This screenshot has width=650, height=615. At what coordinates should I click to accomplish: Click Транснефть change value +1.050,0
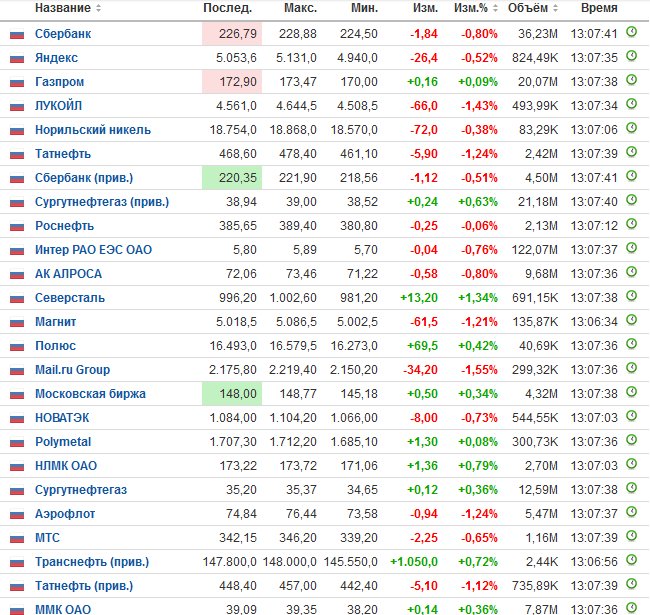414,562
